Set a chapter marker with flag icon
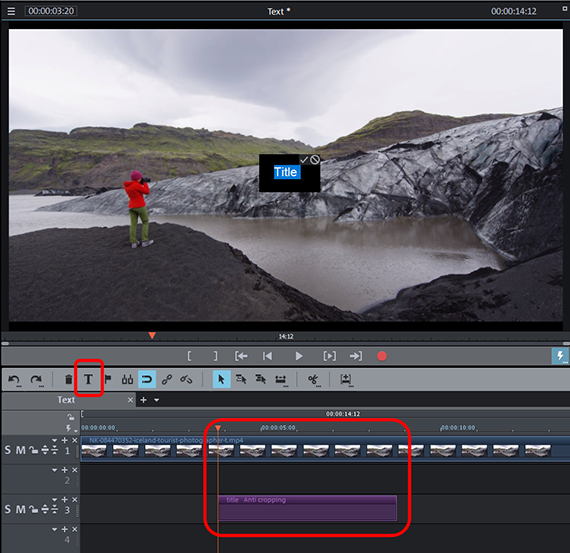This screenshot has width=570, height=553. coord(108,379)
